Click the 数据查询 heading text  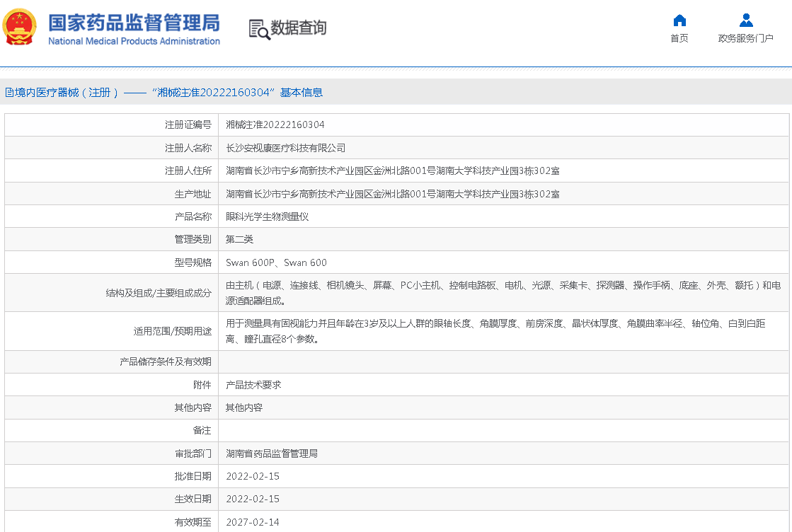point(299,28)
